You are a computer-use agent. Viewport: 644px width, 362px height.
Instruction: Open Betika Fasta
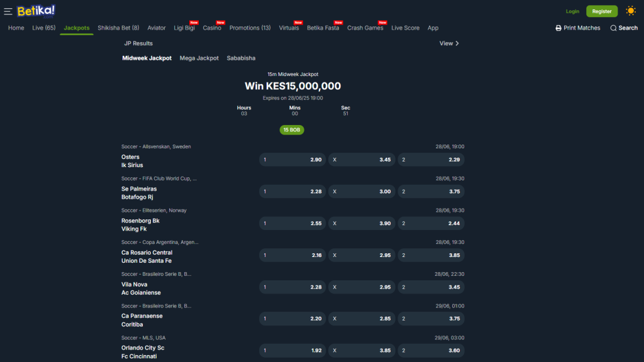pos(323,28)
